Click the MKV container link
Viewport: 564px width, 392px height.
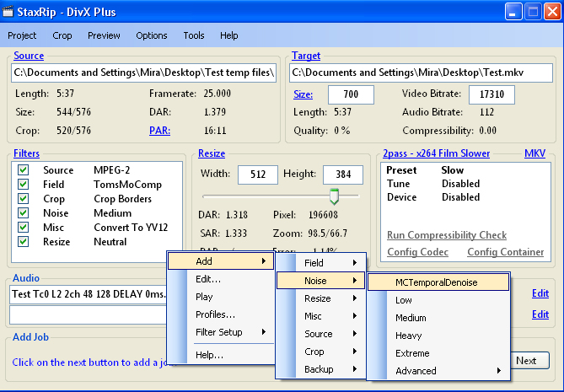tap(534, 153)
